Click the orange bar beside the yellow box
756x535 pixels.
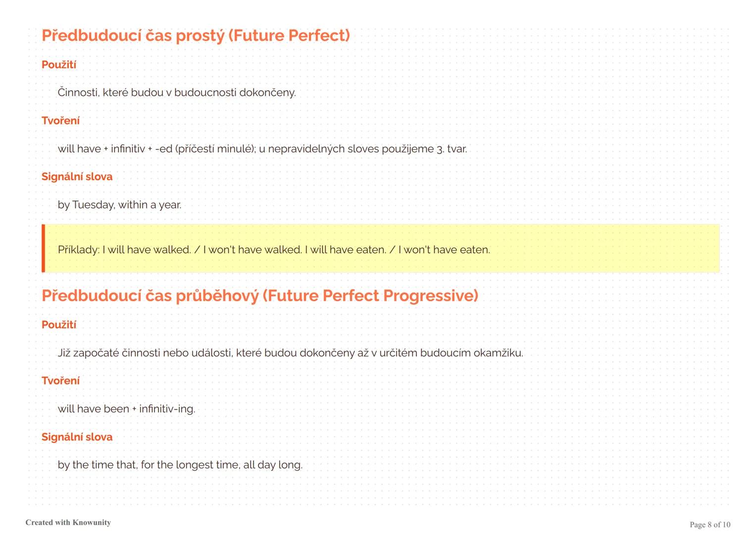pyautogui.click(x=44, y=248)
